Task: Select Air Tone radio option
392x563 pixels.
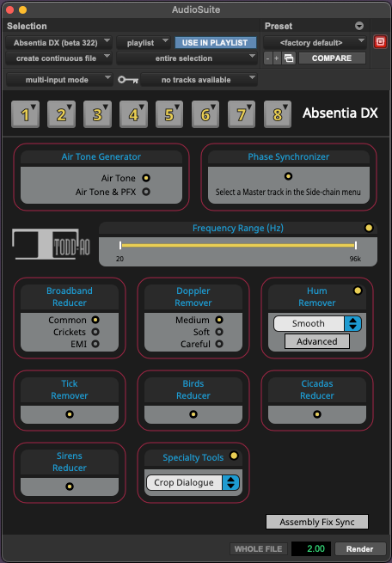Action: pyautogui.click(x=146, y=178)
